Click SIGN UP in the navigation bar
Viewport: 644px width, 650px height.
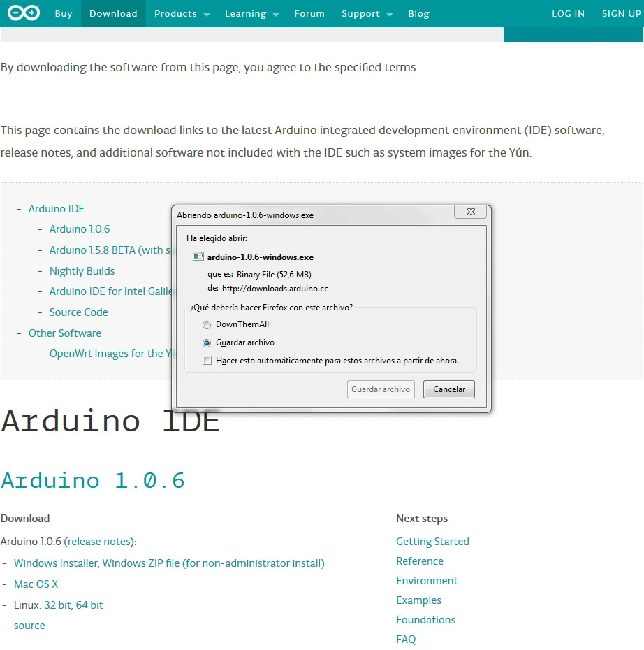pos(621,14)
